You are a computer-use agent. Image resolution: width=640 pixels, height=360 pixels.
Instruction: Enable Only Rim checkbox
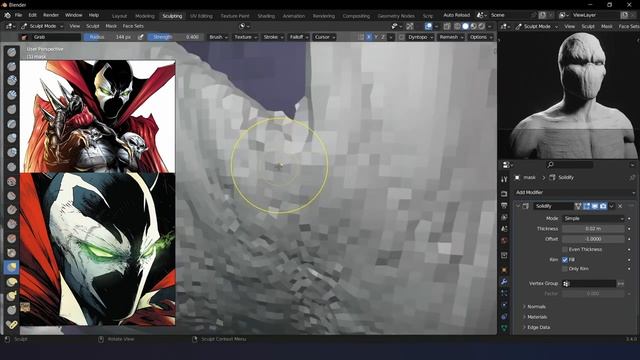(565, 269)
